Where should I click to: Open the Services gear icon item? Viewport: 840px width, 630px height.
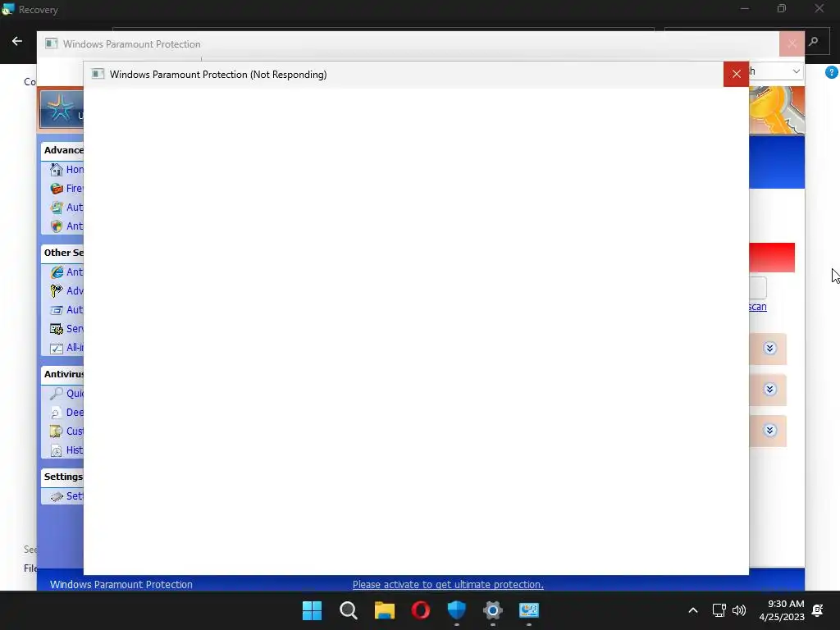coord(57,329)
